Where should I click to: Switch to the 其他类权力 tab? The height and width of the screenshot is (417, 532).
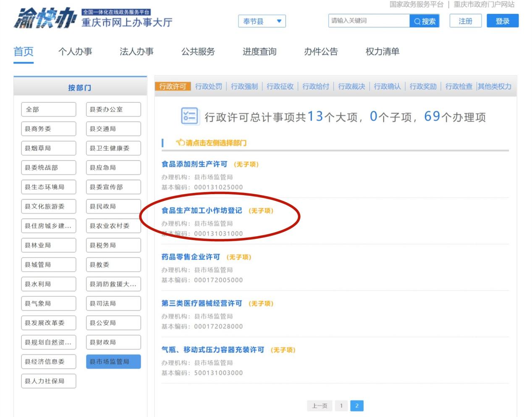click(494, 86)
